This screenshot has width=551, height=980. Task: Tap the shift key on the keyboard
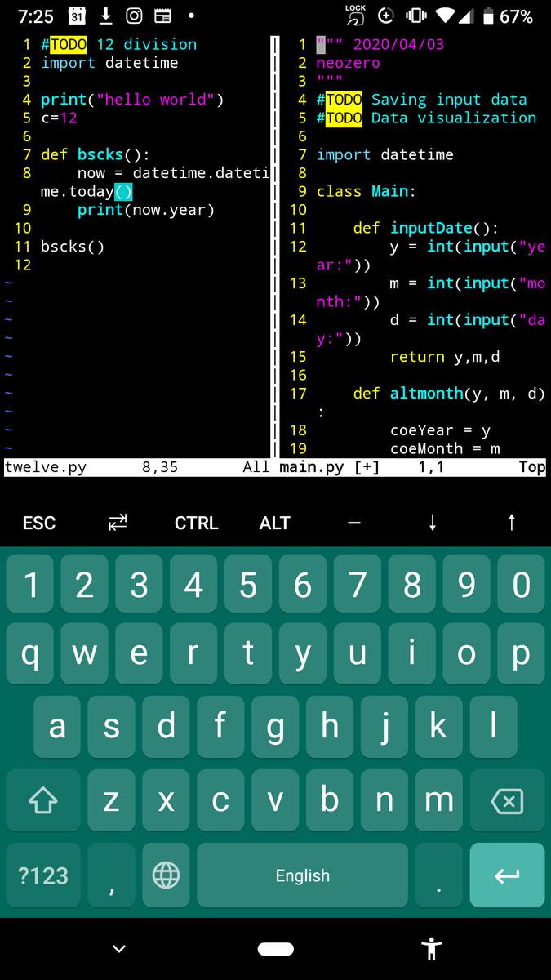43,801
